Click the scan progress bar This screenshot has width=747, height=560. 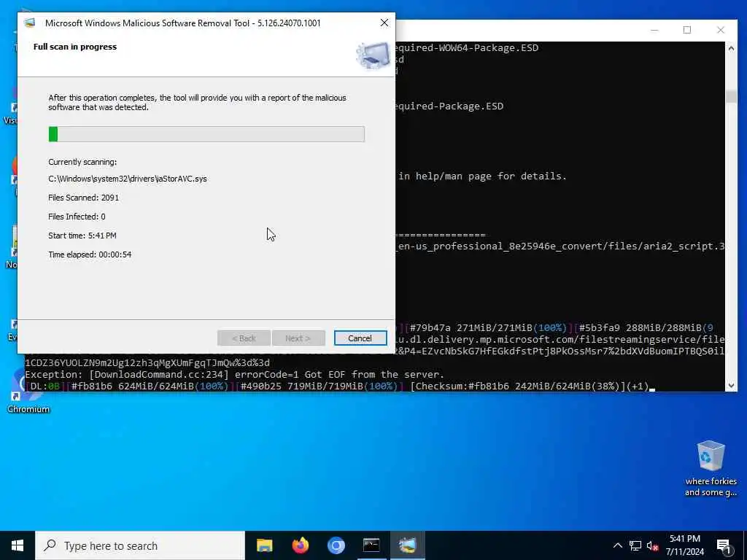coord(206,134)
